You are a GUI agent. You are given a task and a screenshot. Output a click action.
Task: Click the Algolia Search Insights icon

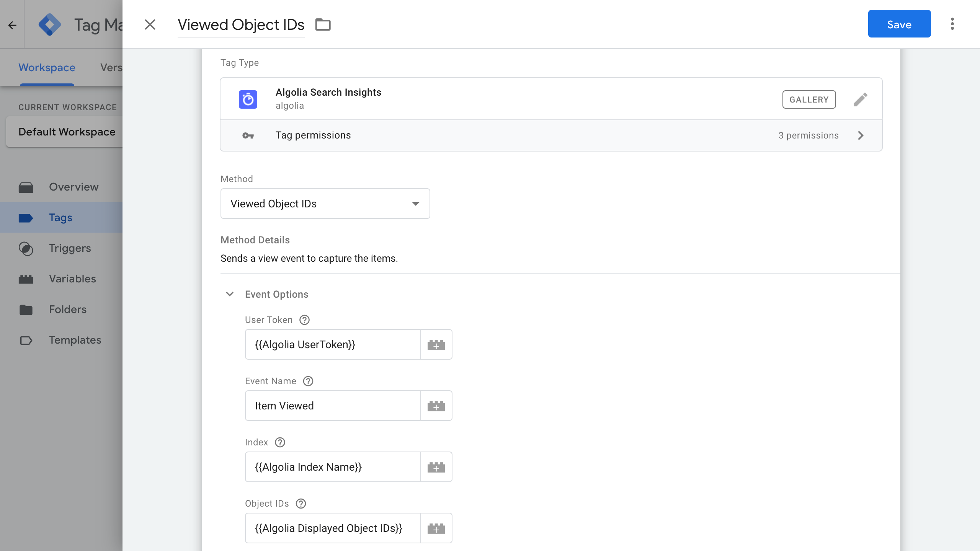pyautogui.click(x=248, y=99)
